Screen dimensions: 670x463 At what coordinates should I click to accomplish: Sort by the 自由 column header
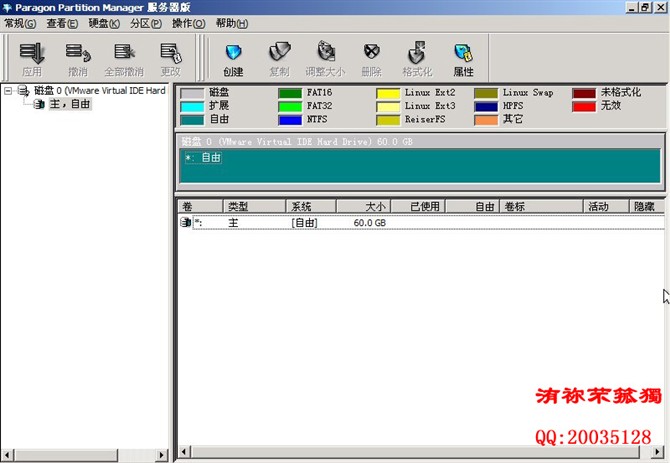tap(473, 207)
